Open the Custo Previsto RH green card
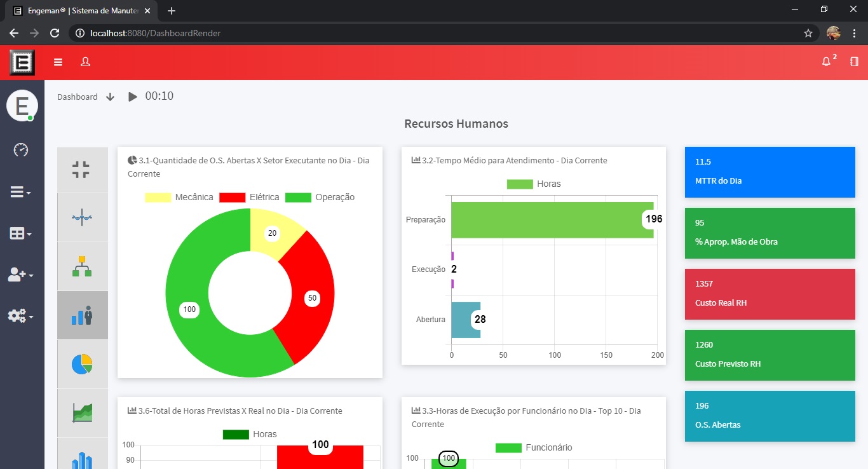The image size is (868, 469). pyautogui.click(x=770, y=355)
